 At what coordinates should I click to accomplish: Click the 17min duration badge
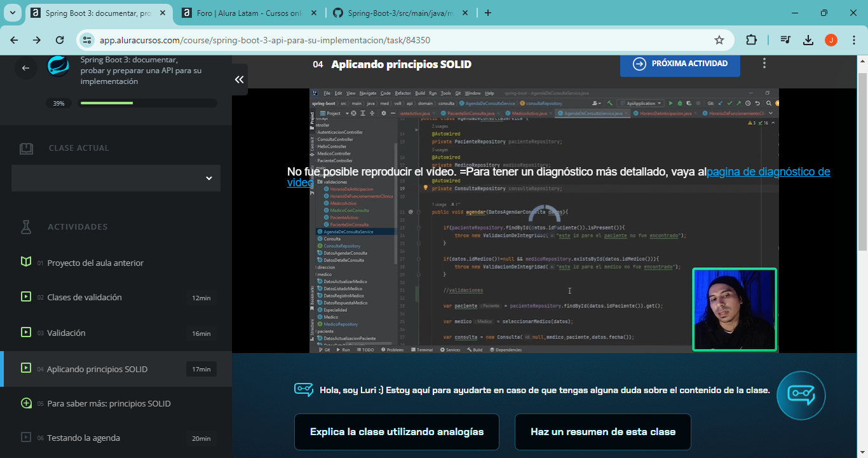(x=201, y=369)
